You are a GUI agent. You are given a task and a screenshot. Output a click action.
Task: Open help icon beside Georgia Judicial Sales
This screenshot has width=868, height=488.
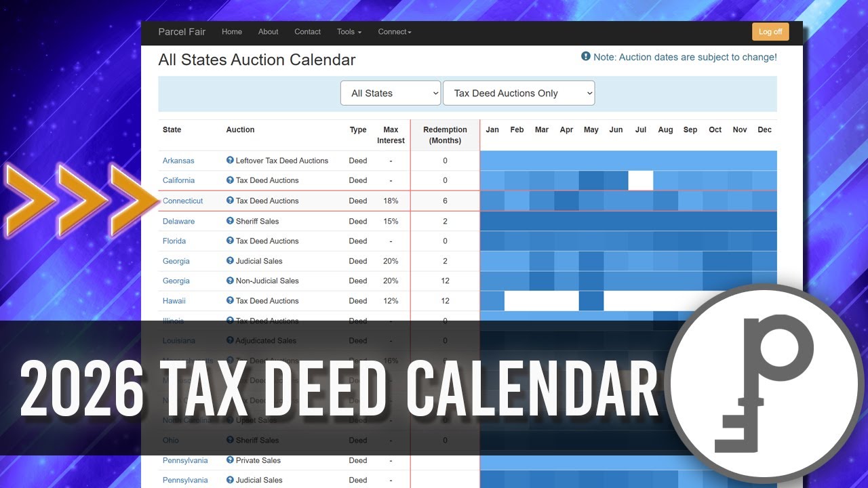230,261
